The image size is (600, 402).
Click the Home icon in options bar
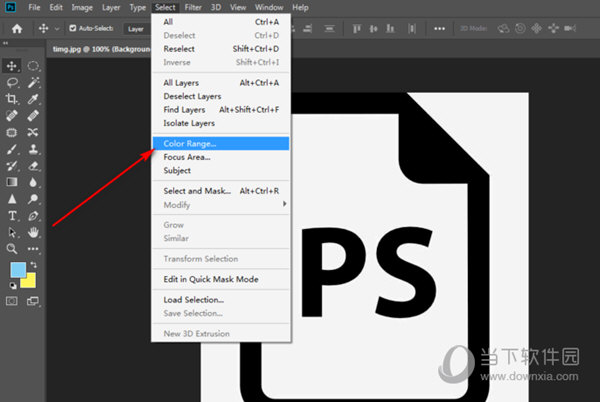click(17, 28)
